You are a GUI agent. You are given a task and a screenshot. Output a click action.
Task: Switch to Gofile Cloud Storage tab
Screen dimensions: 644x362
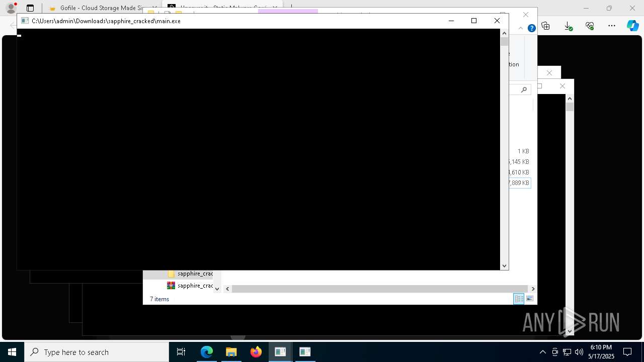pyautogui.click(x=101, y=8)
